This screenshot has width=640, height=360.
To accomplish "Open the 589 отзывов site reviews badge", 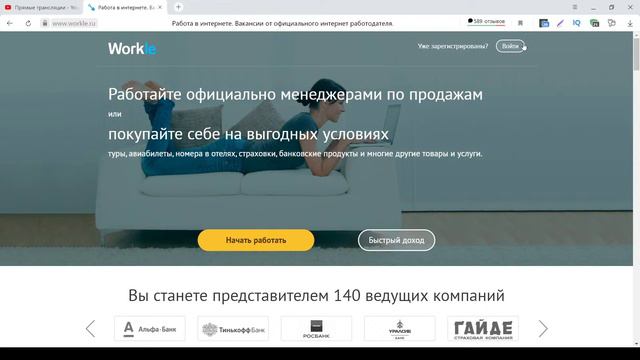I will coord(486,22).
